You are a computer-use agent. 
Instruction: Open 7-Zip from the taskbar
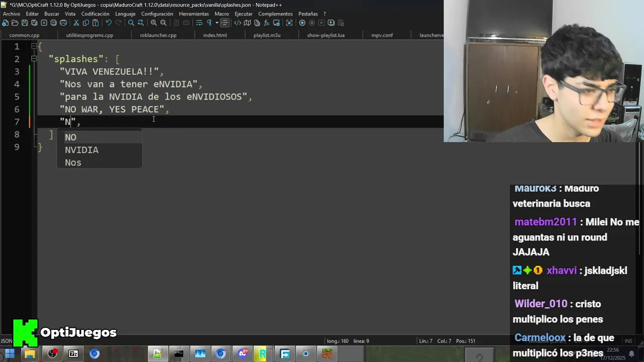(73, 353)
